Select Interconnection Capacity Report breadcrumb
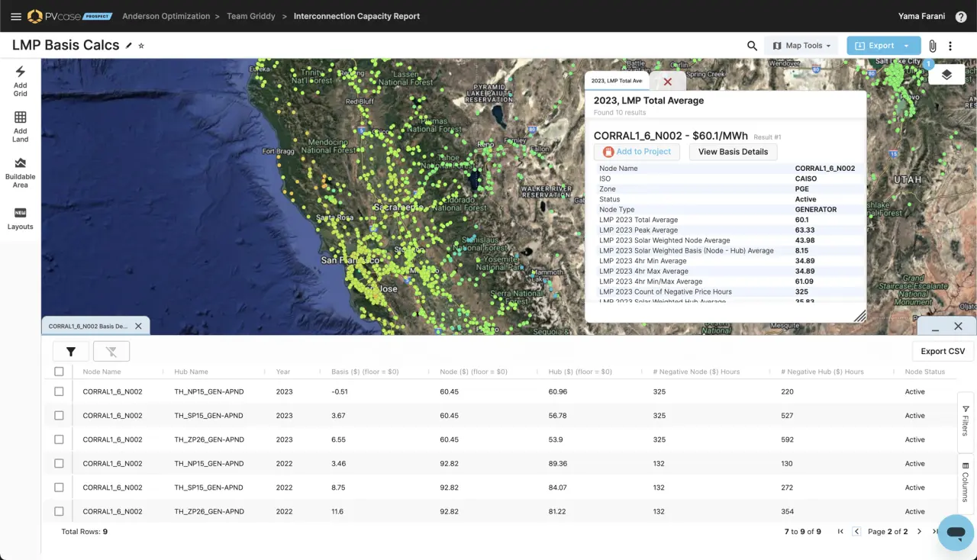The width and height of the screenshot is (977, 560). click(x=356, y=16)
